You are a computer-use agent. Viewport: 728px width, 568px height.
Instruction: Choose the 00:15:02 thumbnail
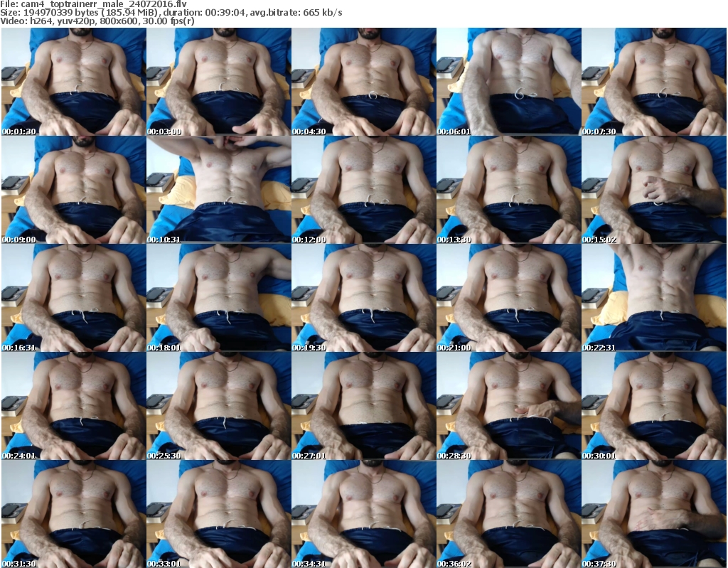pos(654,190)
